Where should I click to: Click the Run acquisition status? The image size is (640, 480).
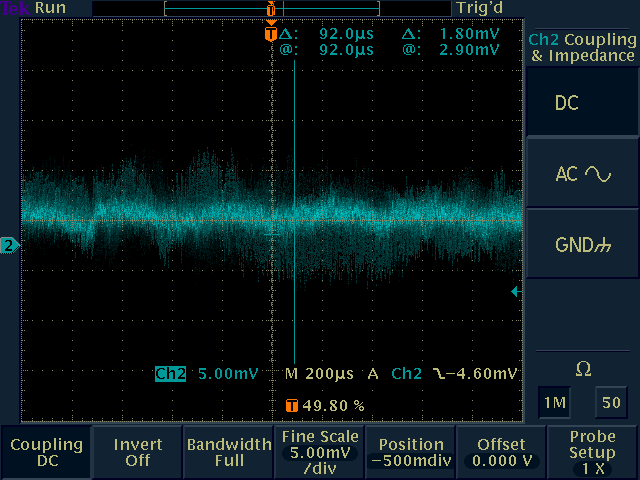tap(50, 8)
